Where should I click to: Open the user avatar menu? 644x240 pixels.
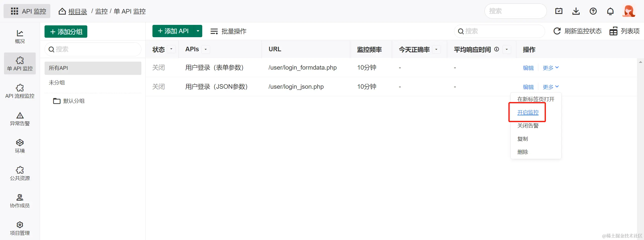tap(628, 11)
